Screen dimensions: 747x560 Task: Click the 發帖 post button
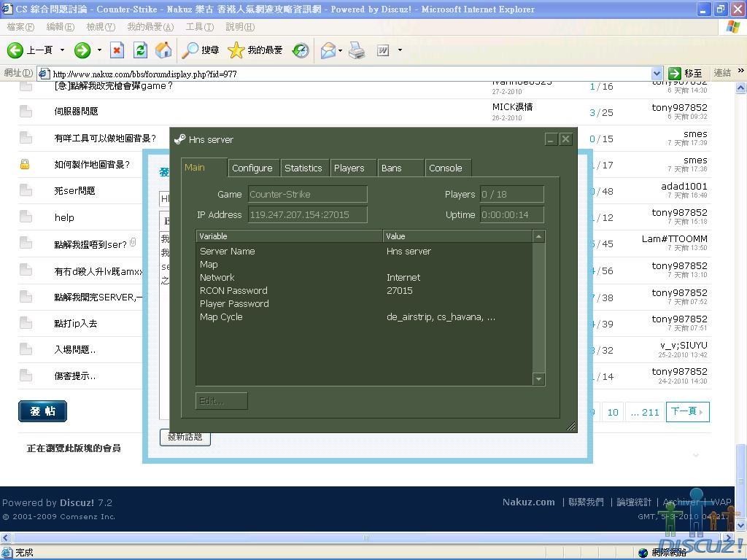click(x=42, y=411)
